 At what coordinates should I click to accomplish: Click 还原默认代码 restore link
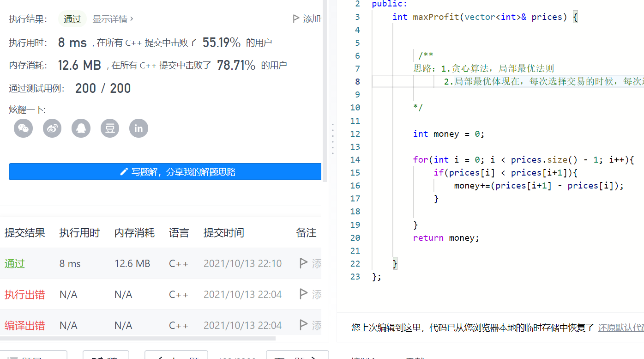tap(621, 328)
